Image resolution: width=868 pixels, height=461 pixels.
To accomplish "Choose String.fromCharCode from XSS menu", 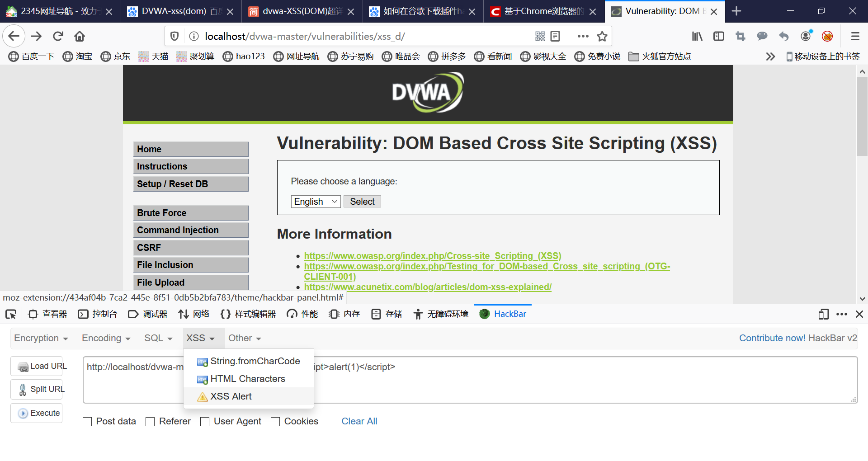I will coord(249,361).
